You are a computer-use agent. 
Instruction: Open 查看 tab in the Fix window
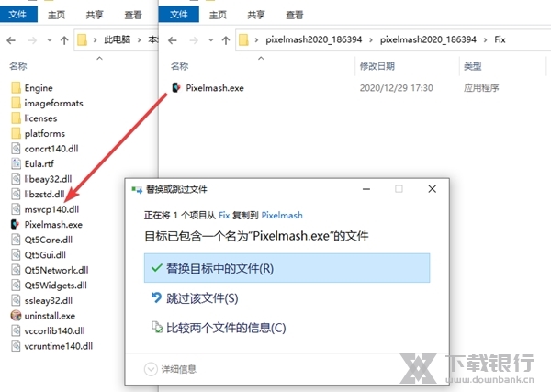[295, 15]
